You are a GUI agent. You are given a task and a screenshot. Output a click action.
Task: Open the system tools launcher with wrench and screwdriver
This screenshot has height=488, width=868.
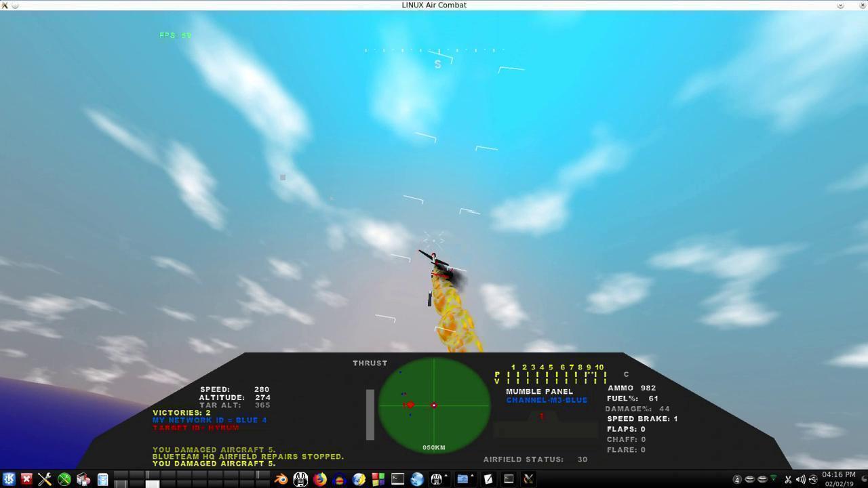point(44,480)
